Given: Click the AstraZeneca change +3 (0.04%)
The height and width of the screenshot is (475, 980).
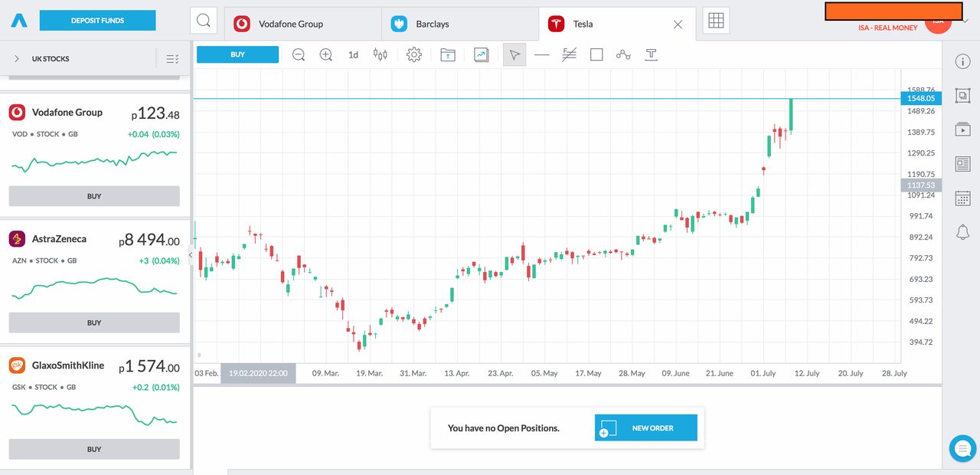Looking at the screenshot, I should [x=158, y=260].
